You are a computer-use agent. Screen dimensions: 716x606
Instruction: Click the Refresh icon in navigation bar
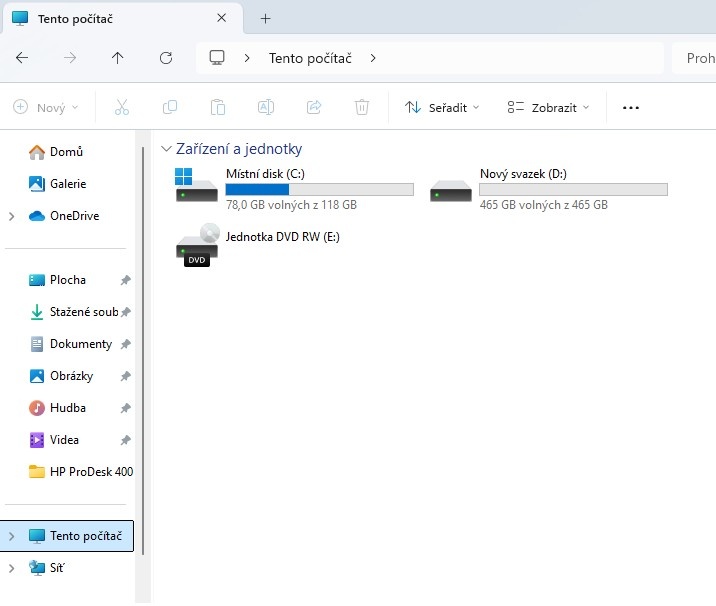coord(166,58)
